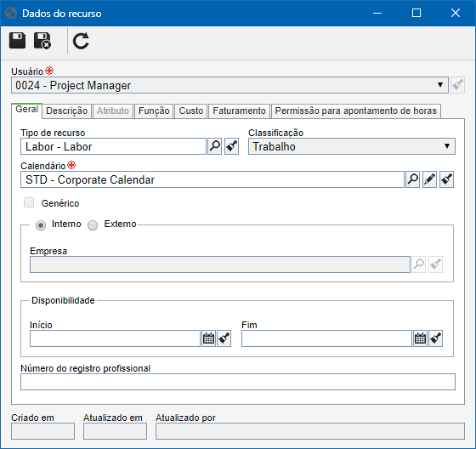The height and width of the screenshot is (449, 476).
Task: Click the Refresh arrow toolbar icon
Action: 81,41
